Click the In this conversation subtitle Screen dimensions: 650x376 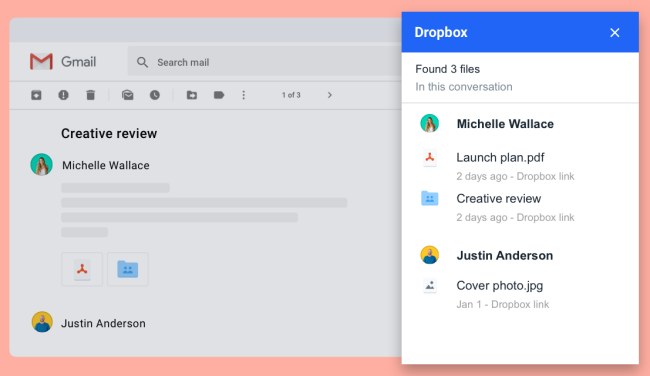pos(463,87)
